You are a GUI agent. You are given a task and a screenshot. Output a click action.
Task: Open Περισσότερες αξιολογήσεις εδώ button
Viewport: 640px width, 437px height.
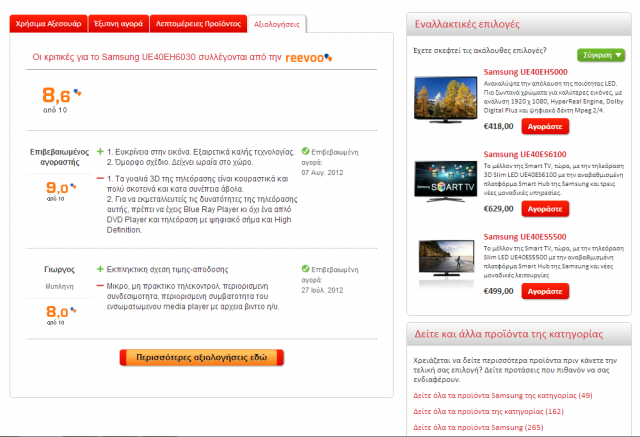coord(202,357)
